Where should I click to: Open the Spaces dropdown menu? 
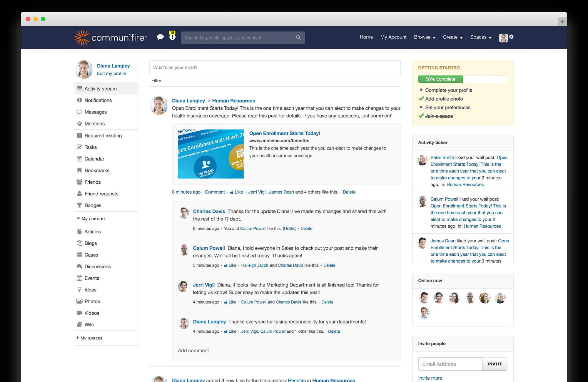pos(481,37)
